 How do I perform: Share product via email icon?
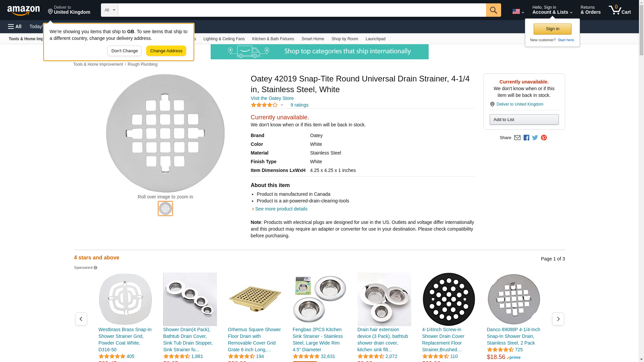[517, 138]
